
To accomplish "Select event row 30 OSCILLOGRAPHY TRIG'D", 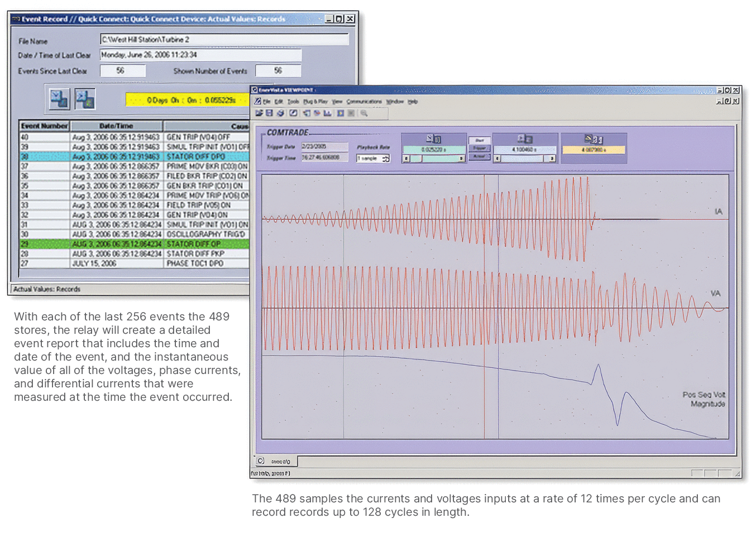I will coord(134,234).
